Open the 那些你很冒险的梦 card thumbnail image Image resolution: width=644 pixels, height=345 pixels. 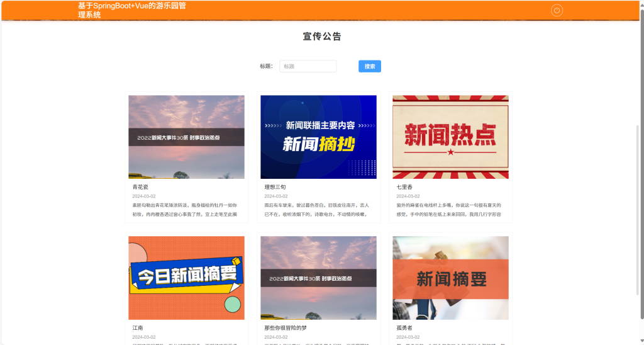pyautogui.click(x=318, y=278)
